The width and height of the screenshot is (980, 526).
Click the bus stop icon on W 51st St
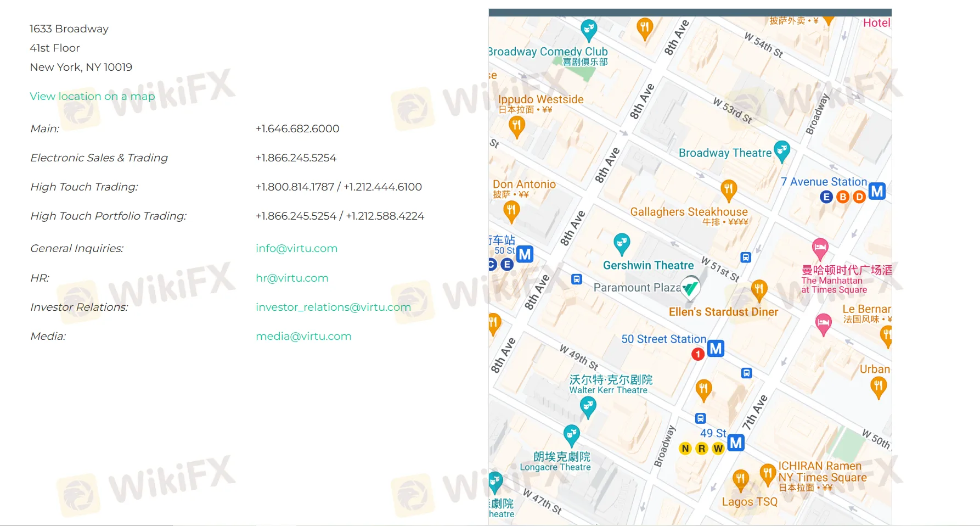coord(746,257)
